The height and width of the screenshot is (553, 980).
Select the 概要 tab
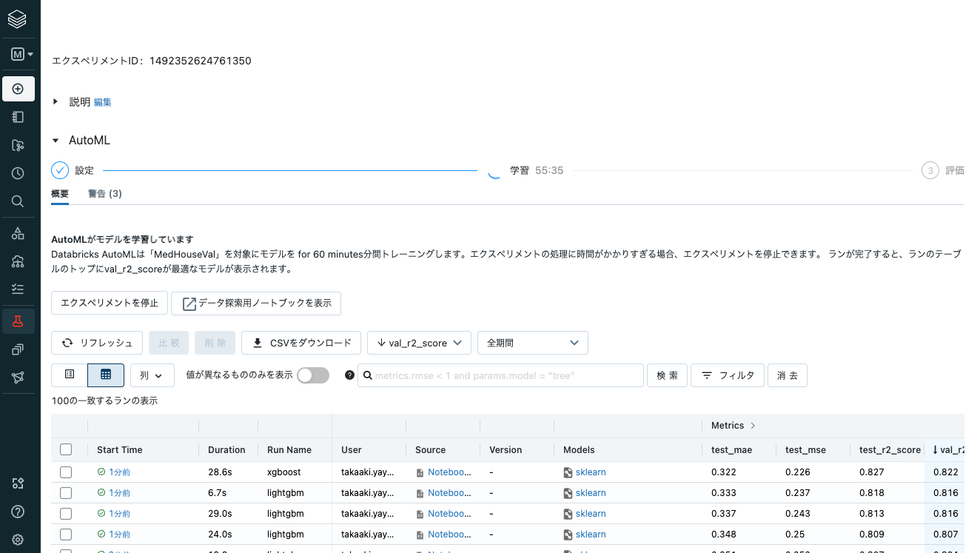click(x=60, y=194)
